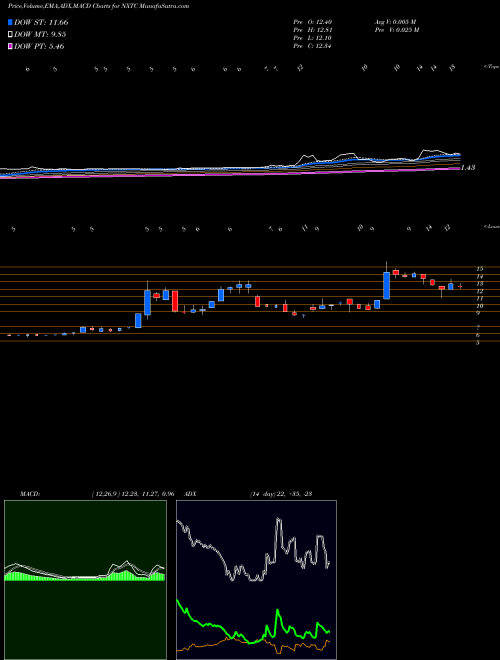This screenshot has width=500, height=660.
Task: Open the green MACD histogram panel
Action: pyautogui.click(x=85, y=580)
